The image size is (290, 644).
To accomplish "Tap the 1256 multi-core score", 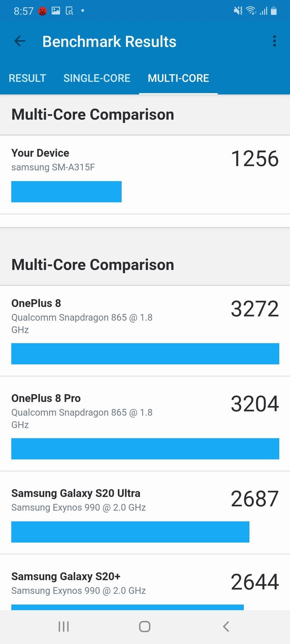I will (255, 158).
